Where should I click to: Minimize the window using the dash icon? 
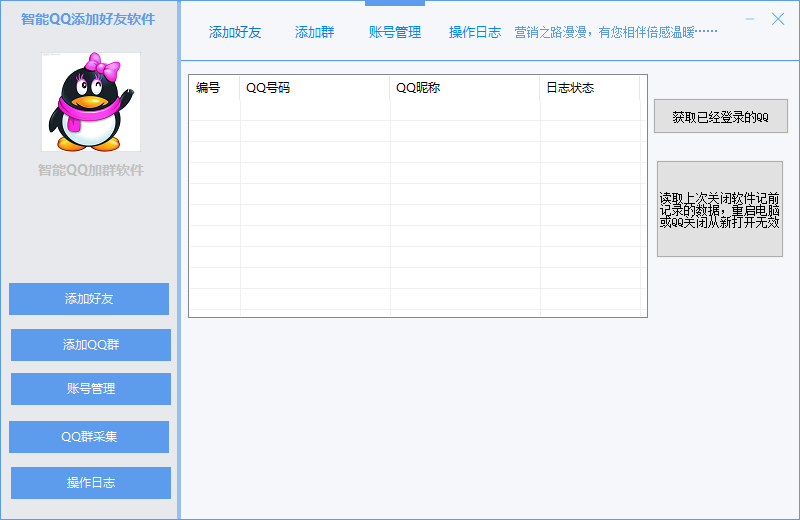click(x=751, y=19)
